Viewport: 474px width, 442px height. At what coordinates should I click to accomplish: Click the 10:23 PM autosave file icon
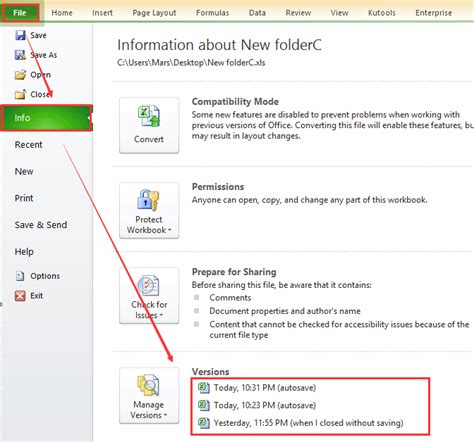[204, 405]
